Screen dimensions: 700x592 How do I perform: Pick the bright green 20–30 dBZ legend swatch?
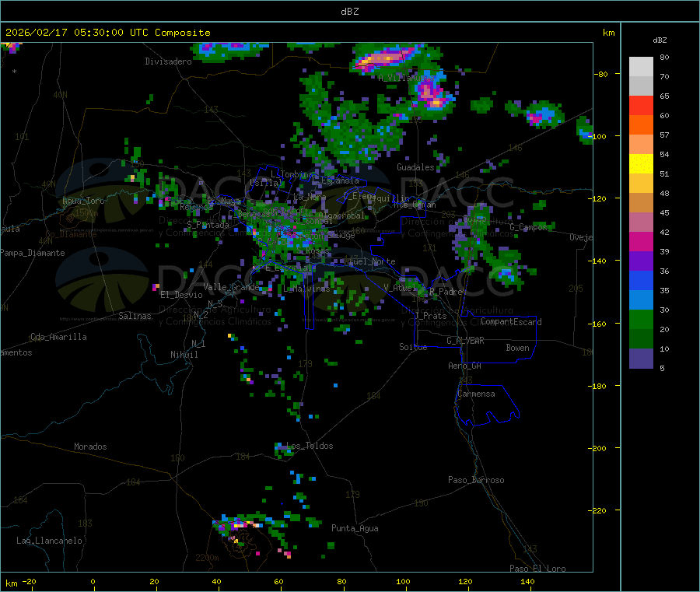[641, 319]
